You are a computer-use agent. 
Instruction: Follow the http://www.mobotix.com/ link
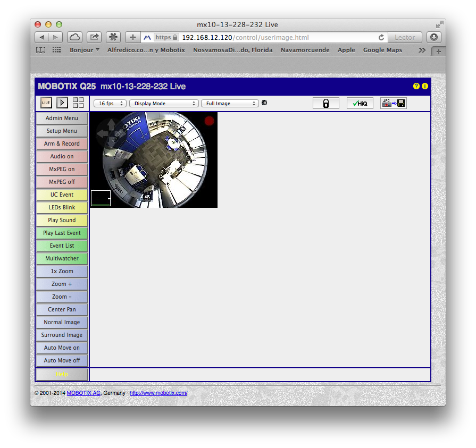click(x=158, y=393)
